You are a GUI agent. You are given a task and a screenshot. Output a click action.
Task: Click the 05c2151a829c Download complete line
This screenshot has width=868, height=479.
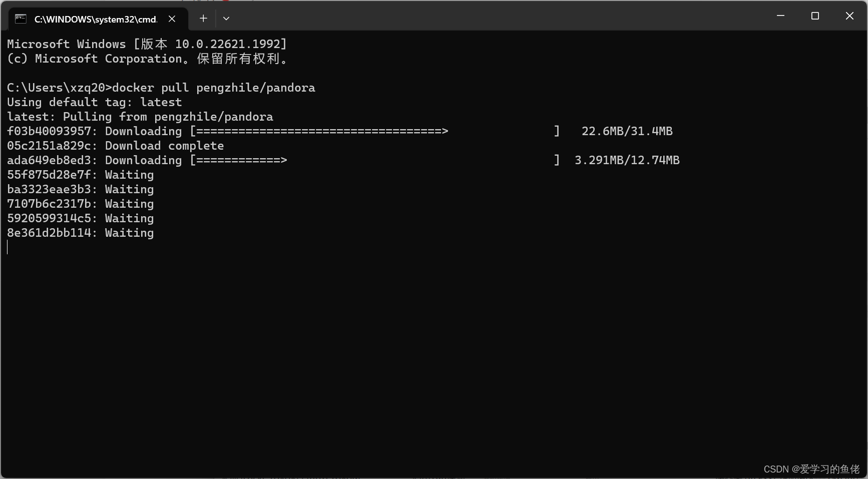[x=116, y=146]
